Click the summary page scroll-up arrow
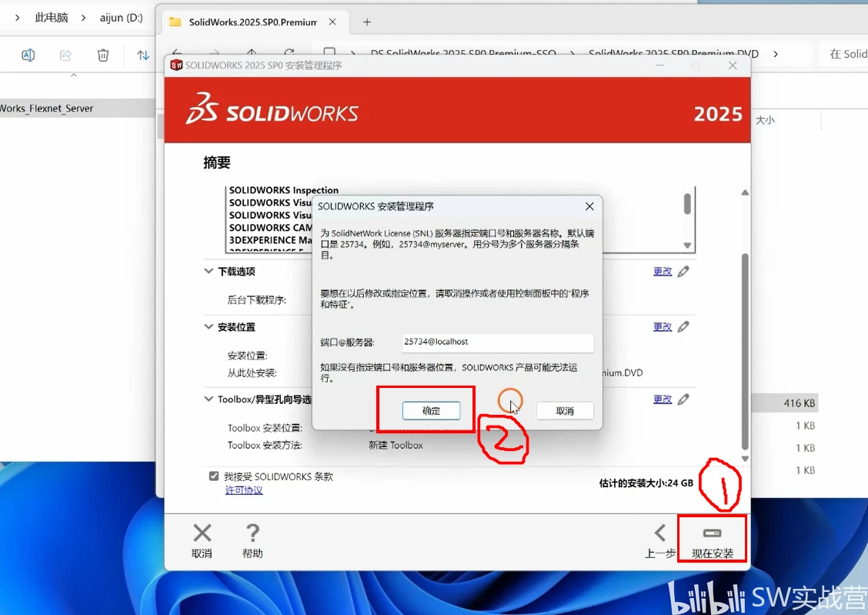Screen dimensions: 868x615 [745, 192]
